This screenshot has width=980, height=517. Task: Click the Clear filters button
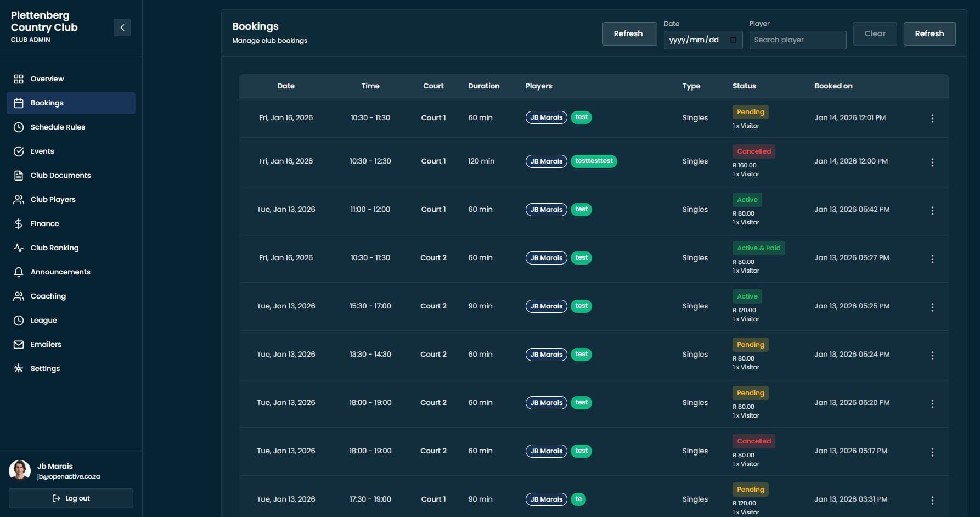coord(875,33)
